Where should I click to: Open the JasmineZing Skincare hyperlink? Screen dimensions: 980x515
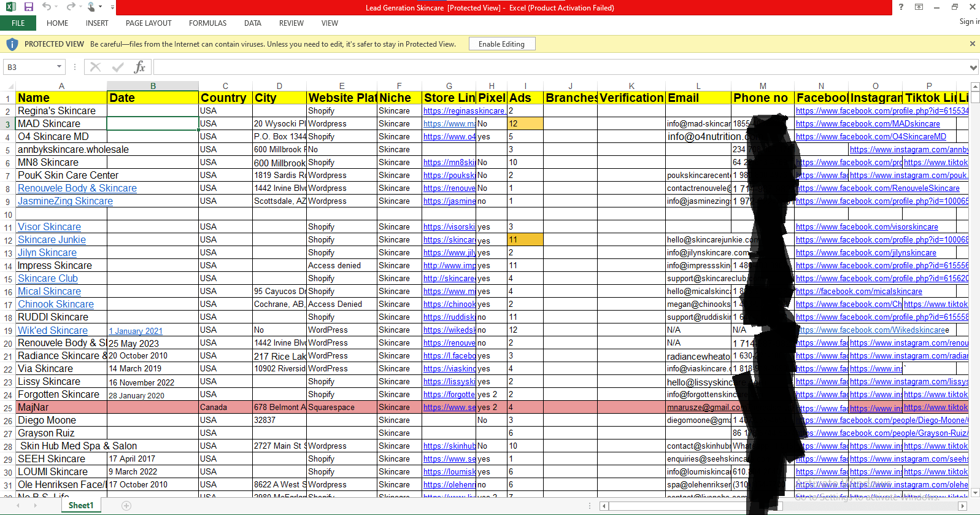tap(65, 201)
